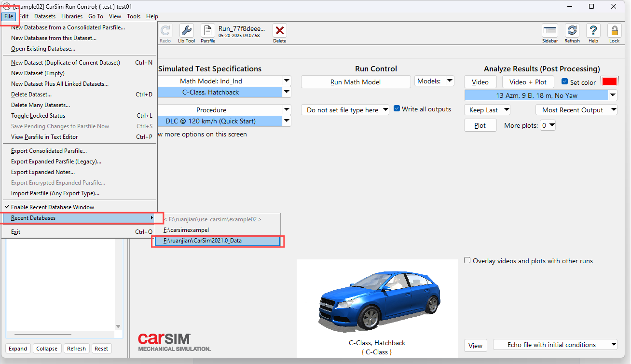Click the sidebar Expand button
Viewport: 631px width, 364px height.
[18, 349]
